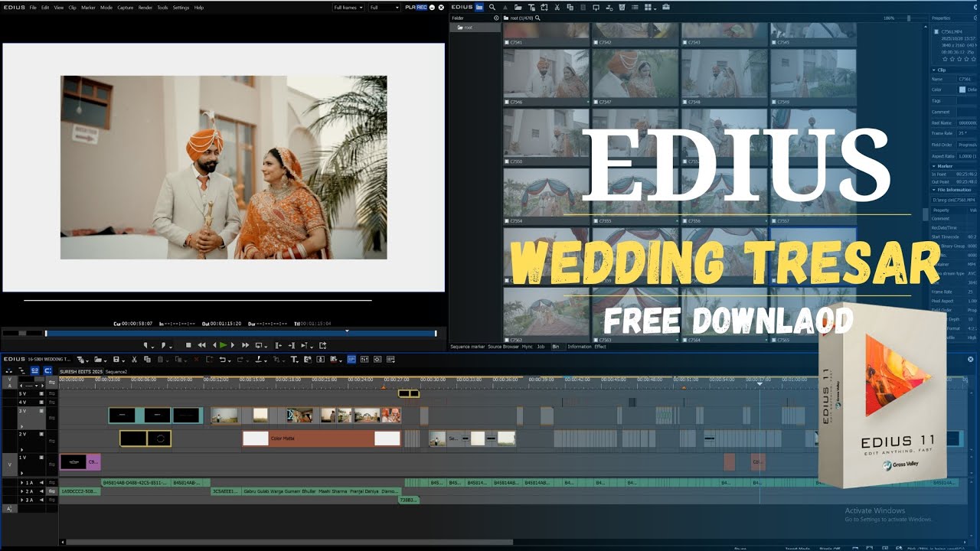
Task: Select the Sequence2 tab
Action: tap(116, 371)
